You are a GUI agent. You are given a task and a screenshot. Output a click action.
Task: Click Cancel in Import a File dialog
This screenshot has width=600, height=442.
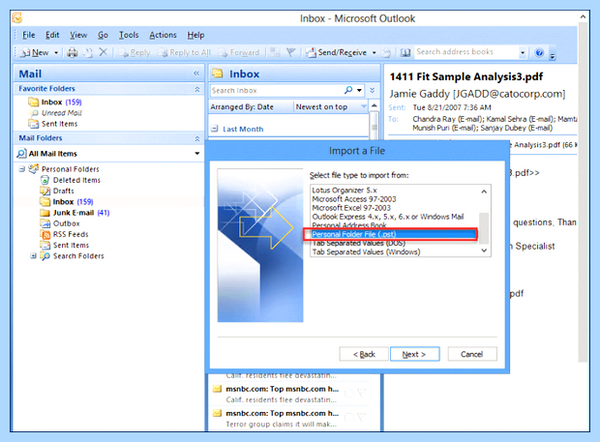coord(472,354)
